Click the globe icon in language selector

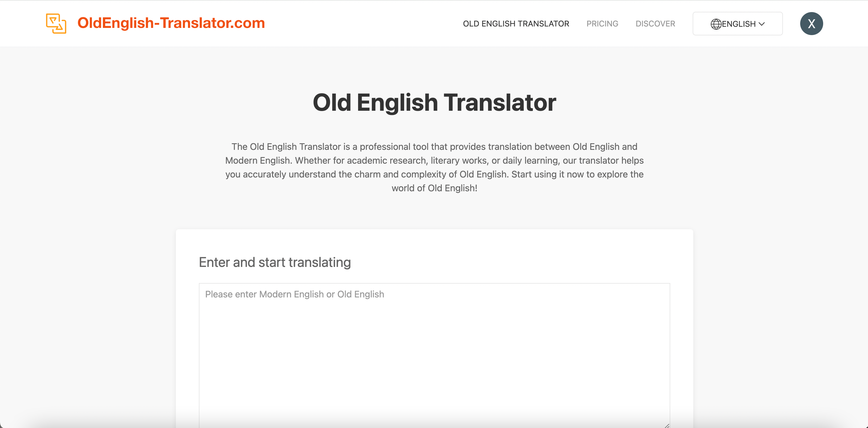716,24
